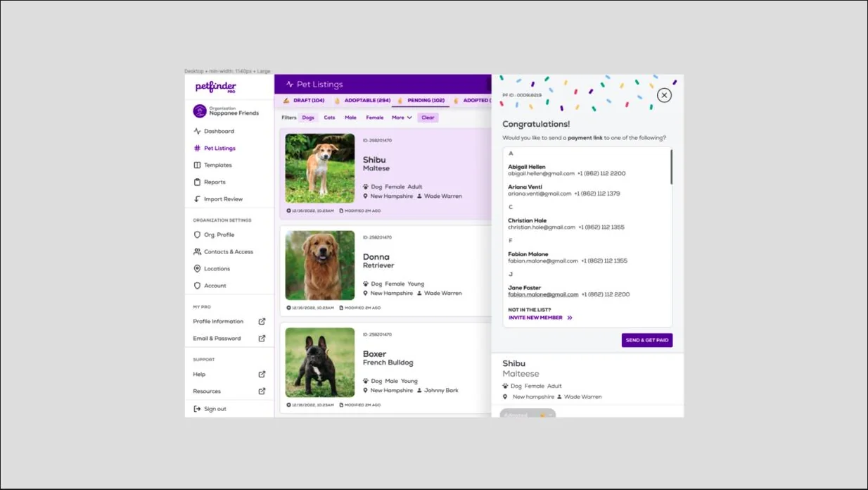Open Email & Password link
The image size is (868, 490).
(217, 338)
